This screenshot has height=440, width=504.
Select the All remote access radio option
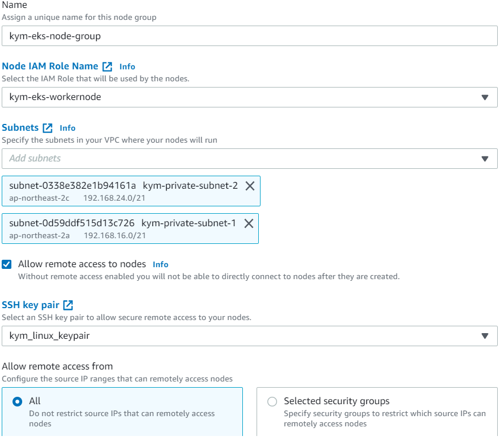click(18, 401)
